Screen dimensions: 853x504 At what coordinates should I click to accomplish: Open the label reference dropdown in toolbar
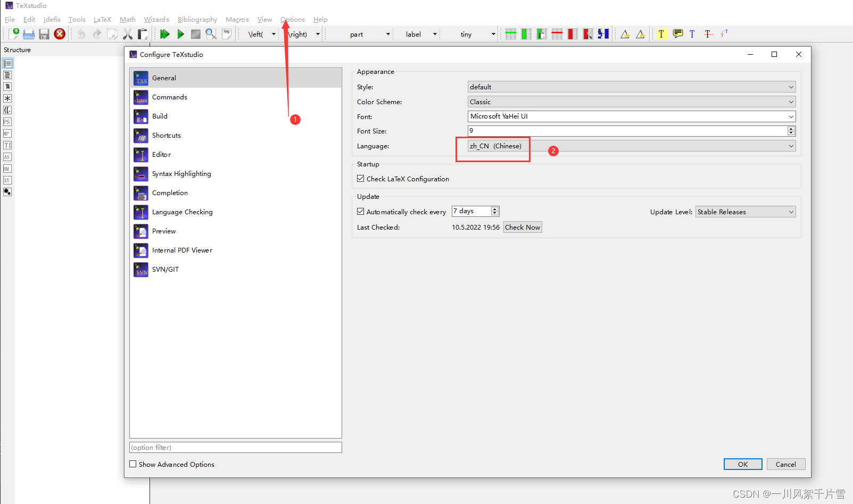click(x=418, y=34)
